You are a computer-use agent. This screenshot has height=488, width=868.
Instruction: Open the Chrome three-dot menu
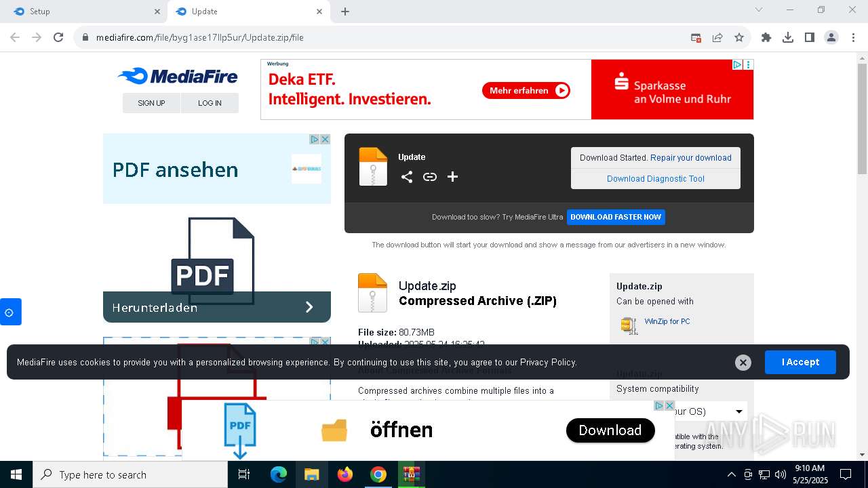point(852,38)
